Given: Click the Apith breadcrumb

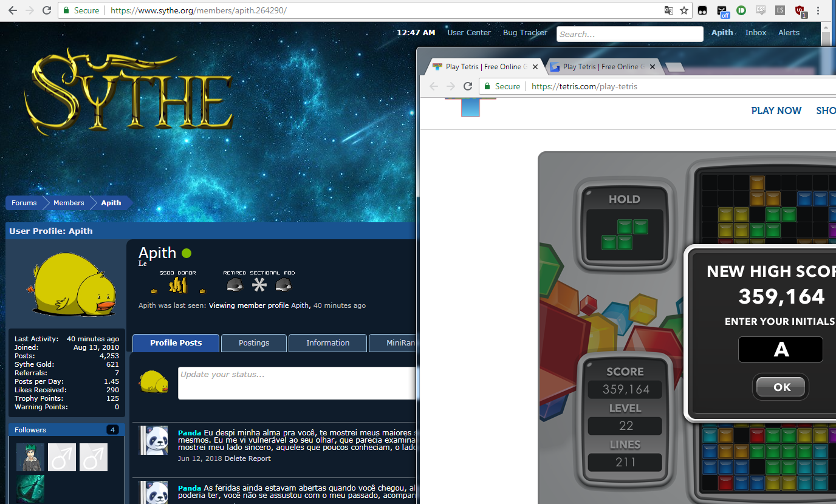Looking at the screenshot, I should pyautogui.click(x=111, y=203).
